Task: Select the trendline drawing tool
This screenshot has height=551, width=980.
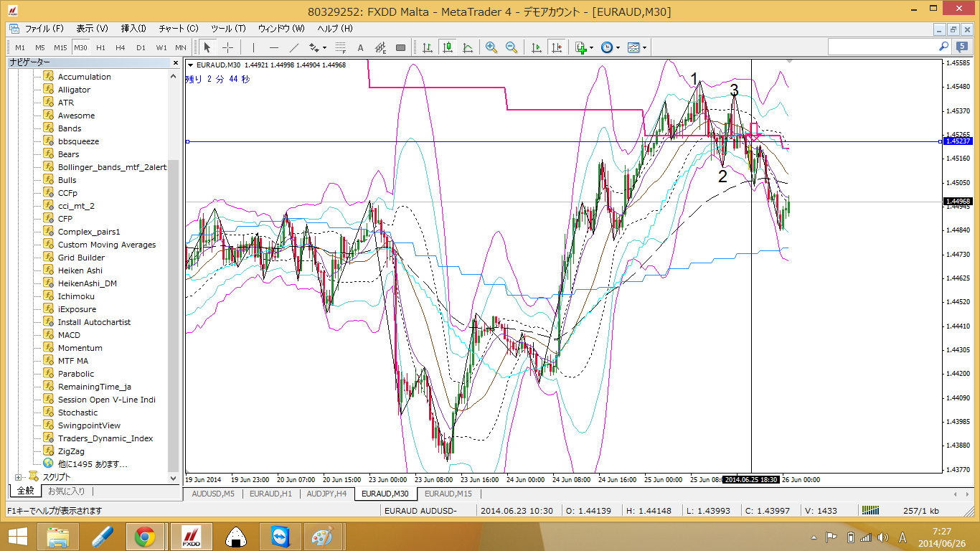Action: click(x=293, y=47)
